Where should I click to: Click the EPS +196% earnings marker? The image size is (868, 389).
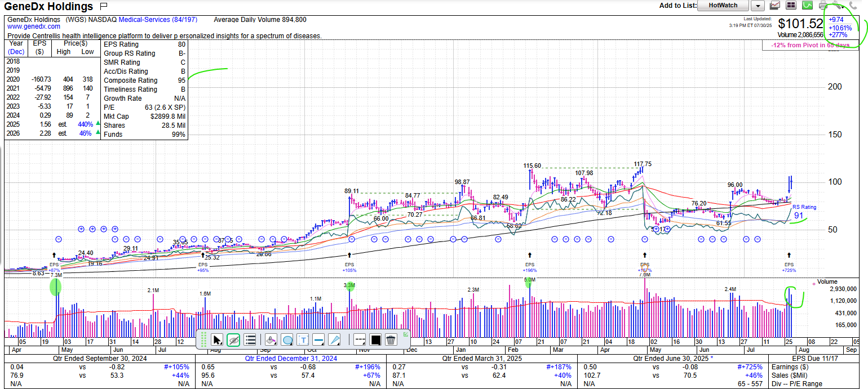tap(530, 266)
